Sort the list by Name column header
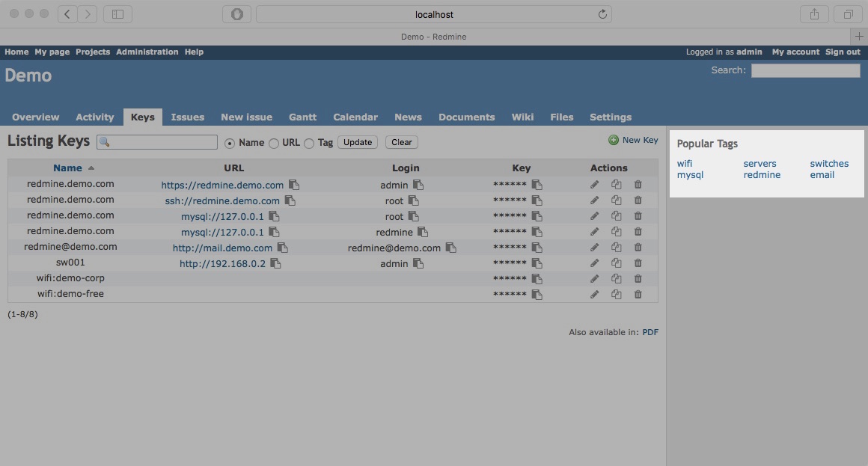868x466 pixels. coord(67,168)
